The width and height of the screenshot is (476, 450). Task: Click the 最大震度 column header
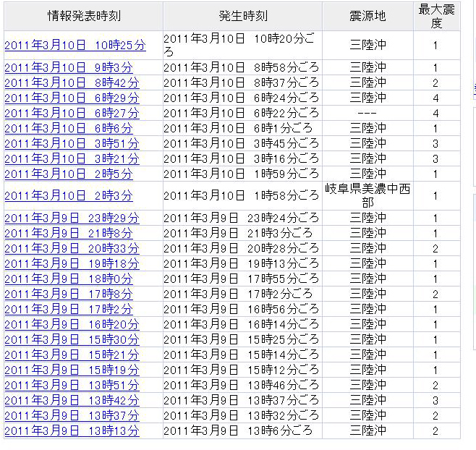436,16
